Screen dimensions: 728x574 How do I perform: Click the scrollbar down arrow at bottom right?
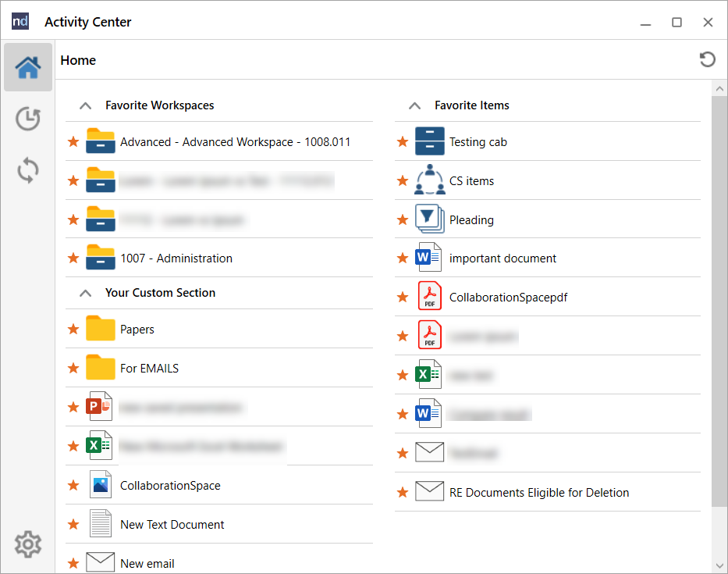point(719,565)
